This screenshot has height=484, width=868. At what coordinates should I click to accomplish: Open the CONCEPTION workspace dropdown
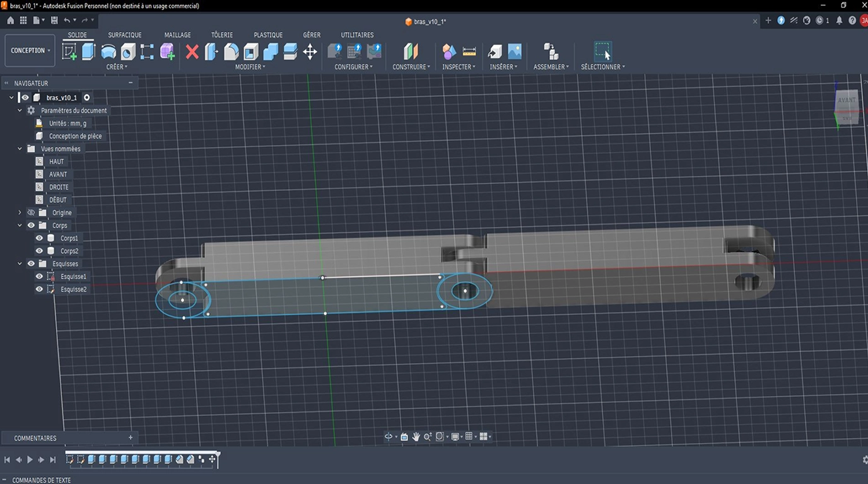point(30,50)
